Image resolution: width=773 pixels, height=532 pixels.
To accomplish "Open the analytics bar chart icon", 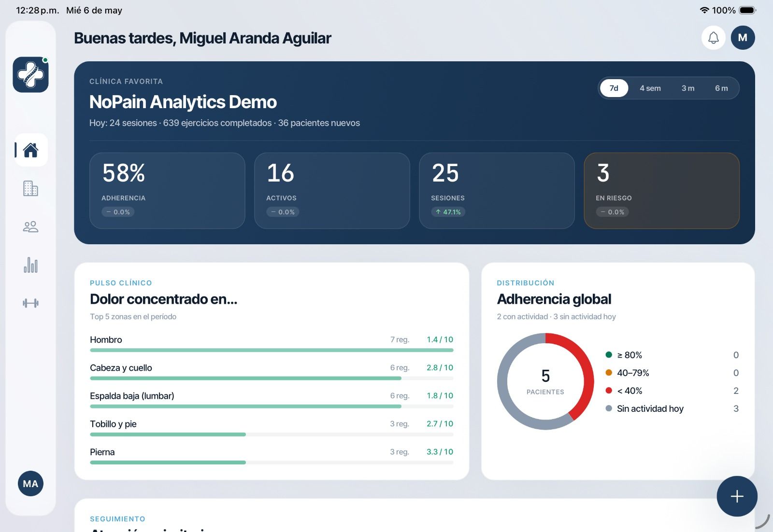I will 30,265.
